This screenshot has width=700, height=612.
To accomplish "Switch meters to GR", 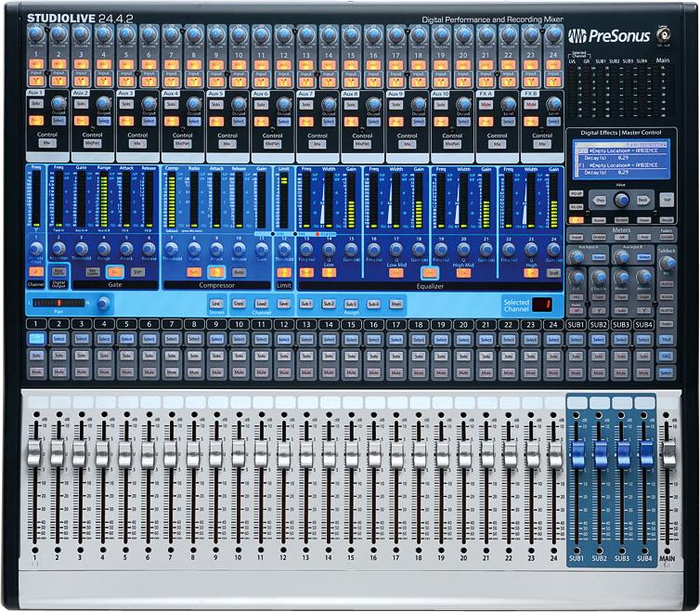I will point(621,237).
